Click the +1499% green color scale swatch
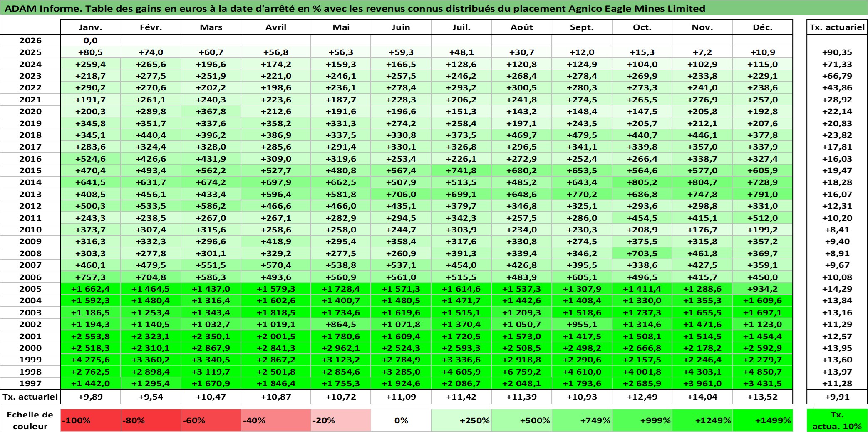The image size is (868, 432). point(763,420)
